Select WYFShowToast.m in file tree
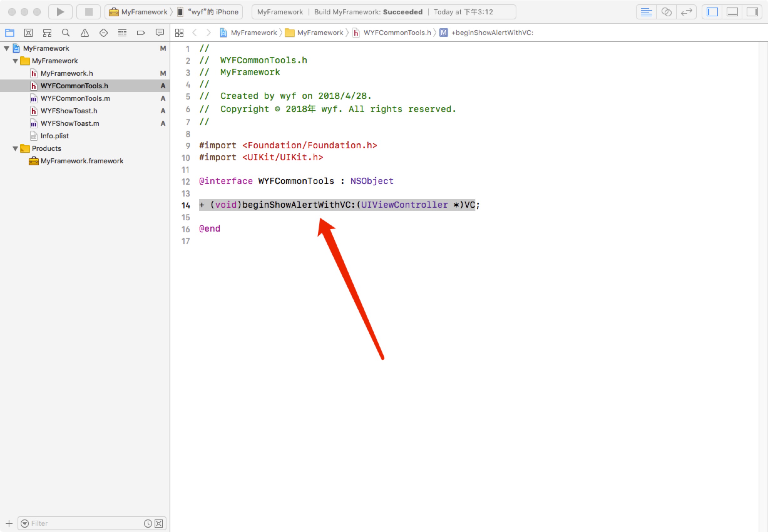The image size is (768, 532). [x=70, y=123]
